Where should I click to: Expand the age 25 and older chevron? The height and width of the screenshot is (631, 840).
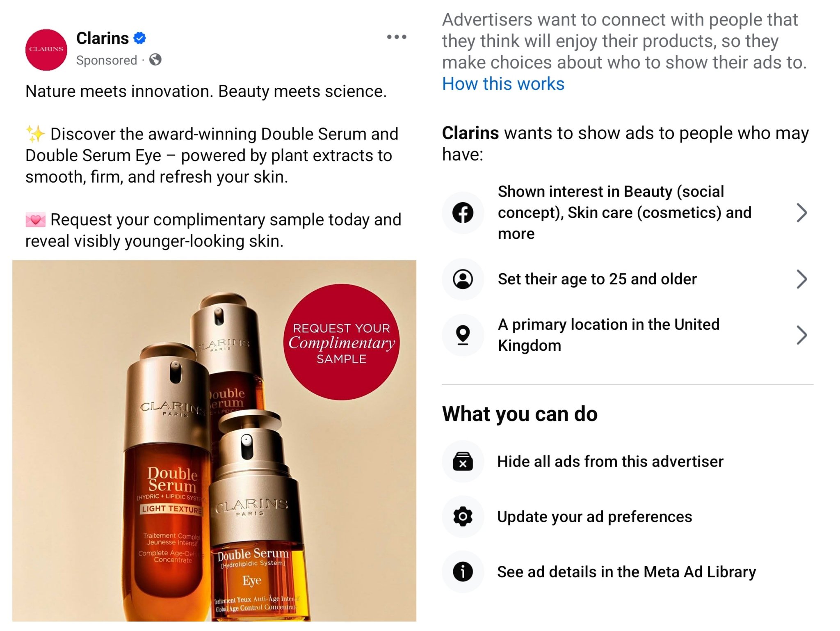(x=801, y=279)
